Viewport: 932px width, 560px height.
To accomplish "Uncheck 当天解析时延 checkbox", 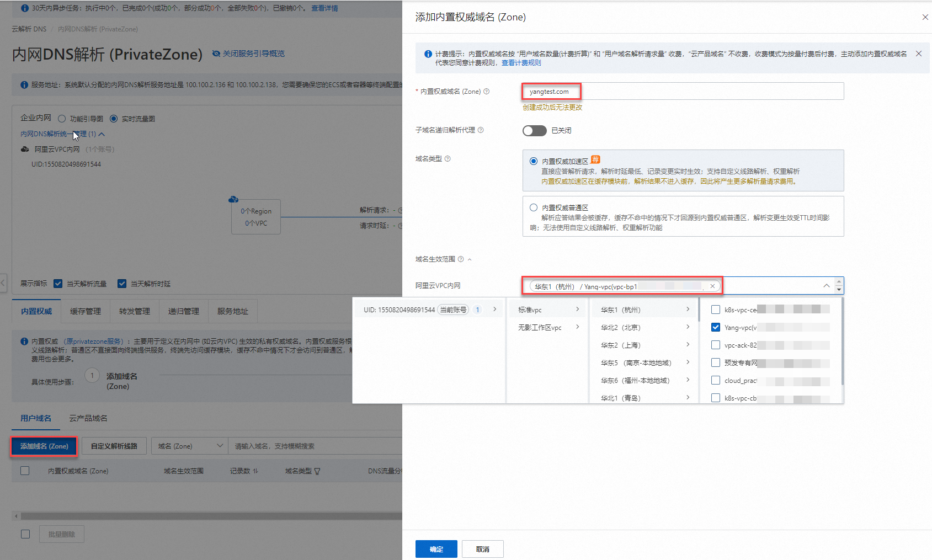I will [122, 284].
